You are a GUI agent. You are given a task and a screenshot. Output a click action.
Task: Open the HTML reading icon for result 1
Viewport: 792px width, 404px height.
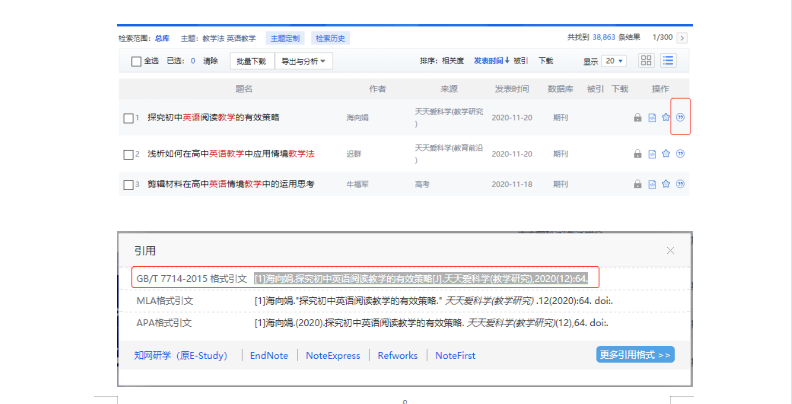pyautogui.click(x=652, y=118)
